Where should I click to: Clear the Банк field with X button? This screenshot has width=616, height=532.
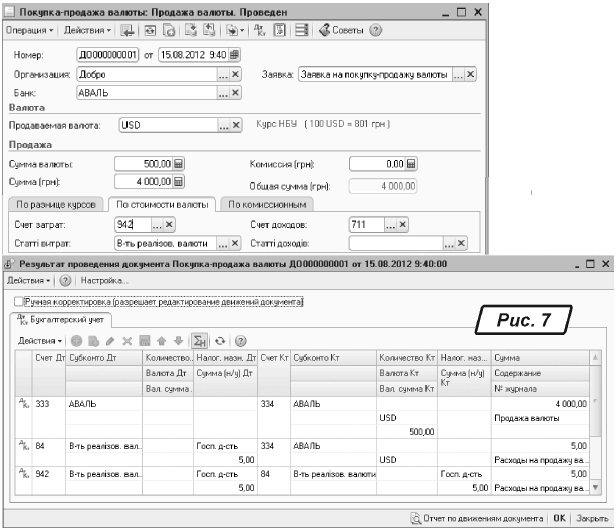tap(235, 93)
